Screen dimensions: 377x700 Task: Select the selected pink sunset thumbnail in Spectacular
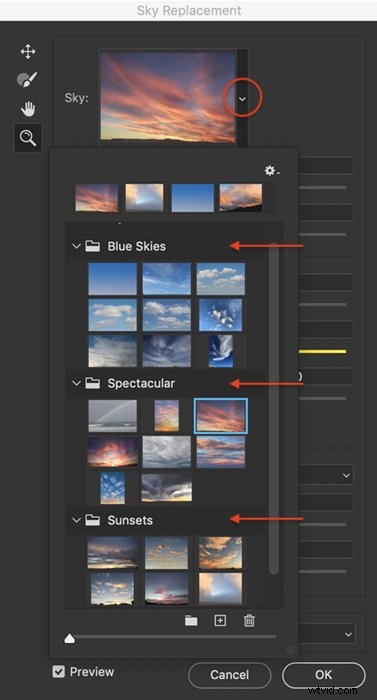221,416
